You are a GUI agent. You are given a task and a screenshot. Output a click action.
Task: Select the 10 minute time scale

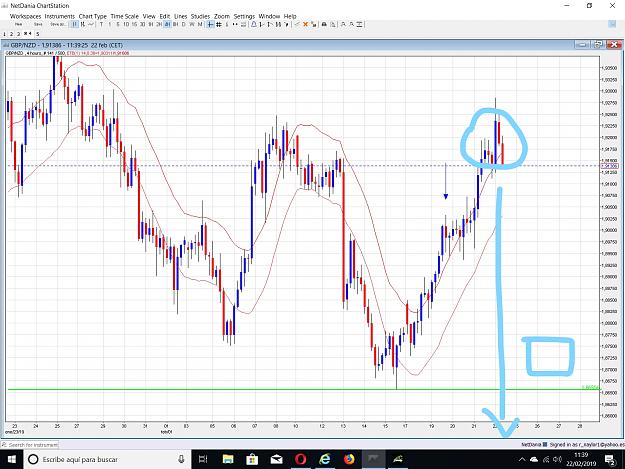(126, 24)
